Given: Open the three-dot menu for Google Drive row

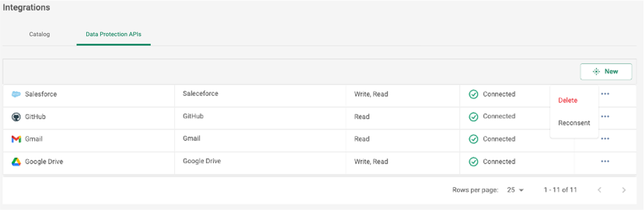Looking at the screenshot, I should point(605,161).
